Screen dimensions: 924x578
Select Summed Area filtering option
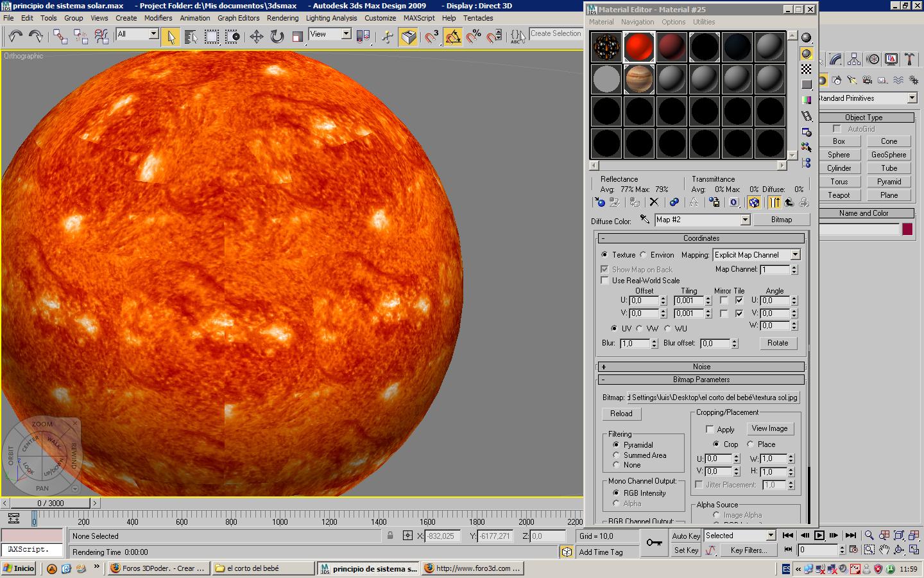(616, 455)
